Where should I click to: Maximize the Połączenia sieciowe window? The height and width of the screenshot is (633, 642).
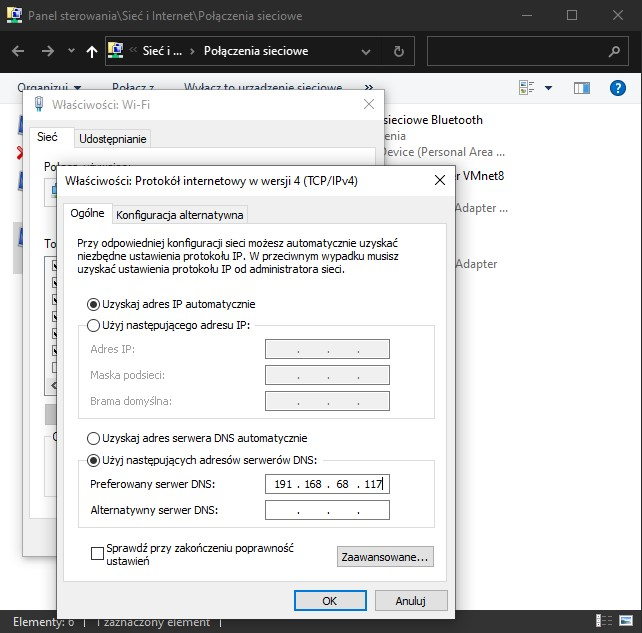572,15
